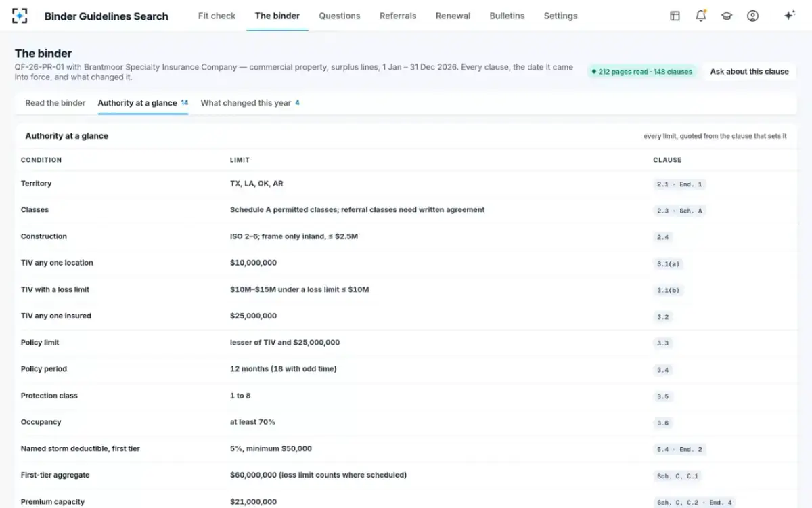Open the user account profile icon

(752, 16)
